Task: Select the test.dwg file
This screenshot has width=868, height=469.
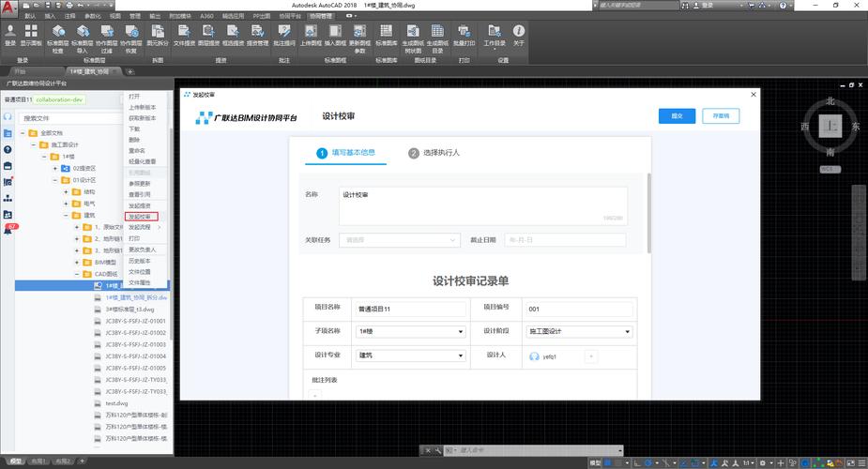Action: 116,403
